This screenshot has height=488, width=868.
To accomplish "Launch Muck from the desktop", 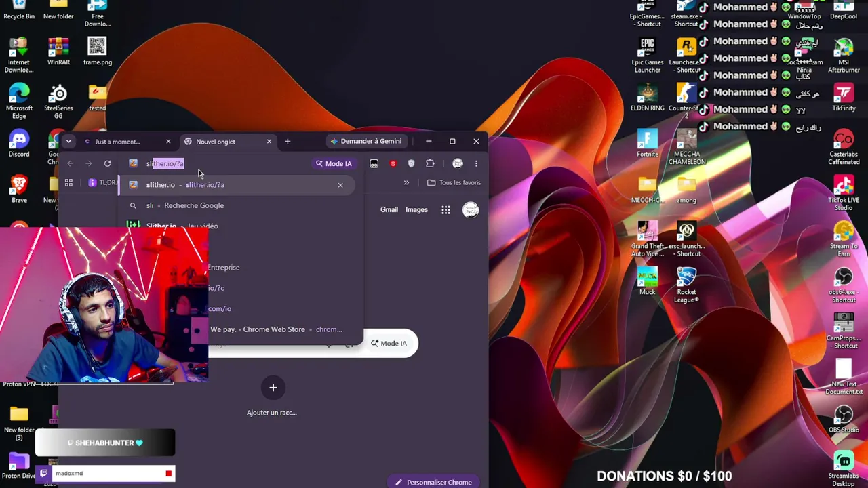I will pyautogui.click(x=648, y=282).
